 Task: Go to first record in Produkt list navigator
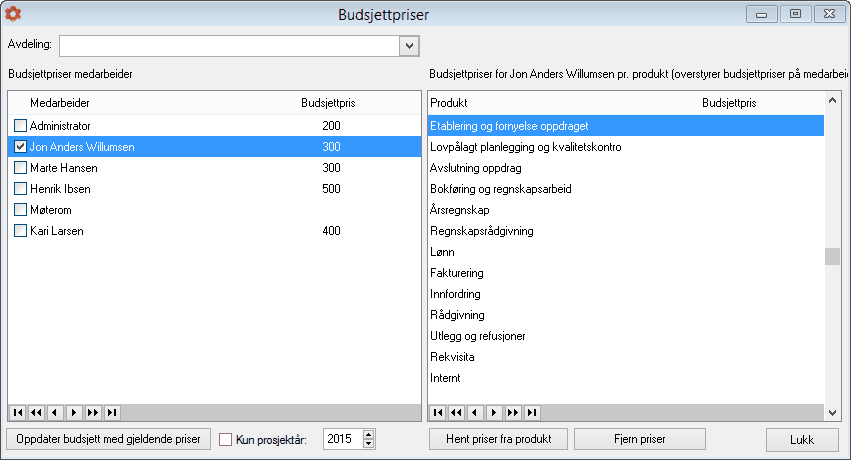437,413
